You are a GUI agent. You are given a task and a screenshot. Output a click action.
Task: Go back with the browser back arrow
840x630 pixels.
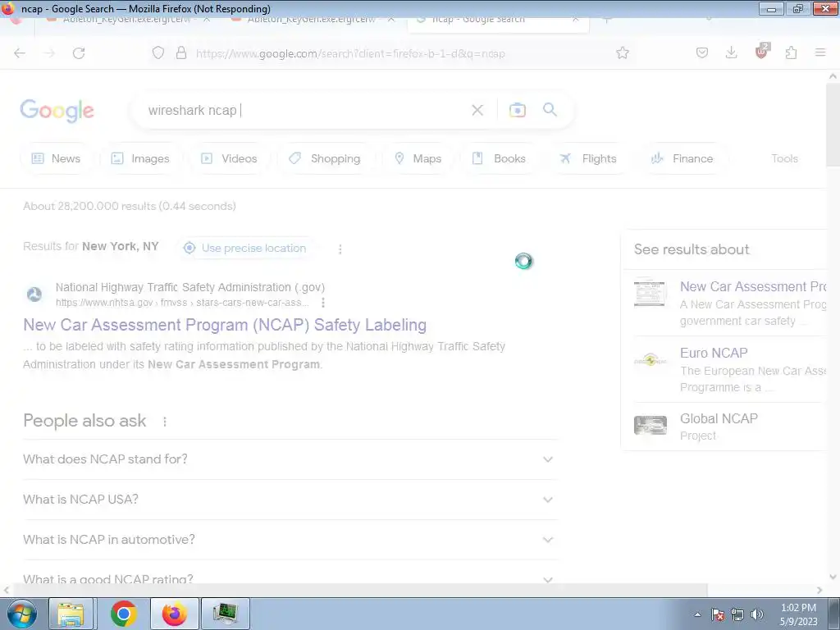pos(20,53)
